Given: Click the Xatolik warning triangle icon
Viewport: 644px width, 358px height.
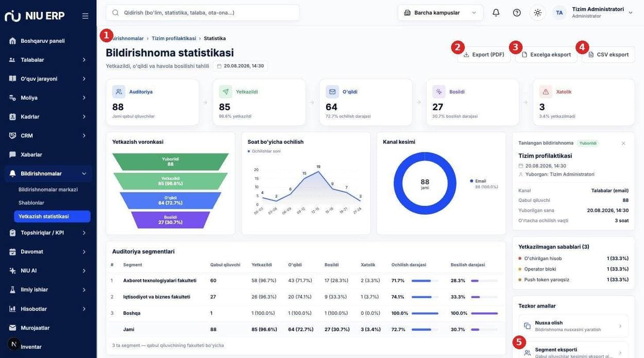Looking at the screenshot, I should coord(546,92).
